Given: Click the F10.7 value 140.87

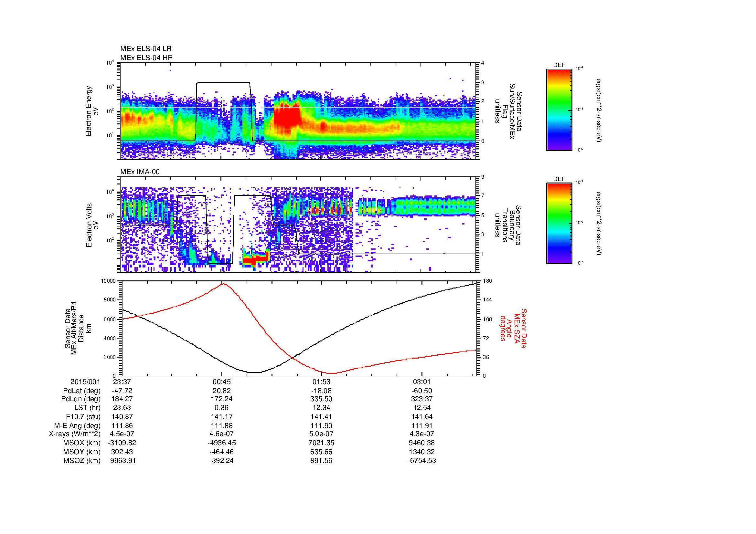Looking at the screenshot, I should click(x=122, y=417).
